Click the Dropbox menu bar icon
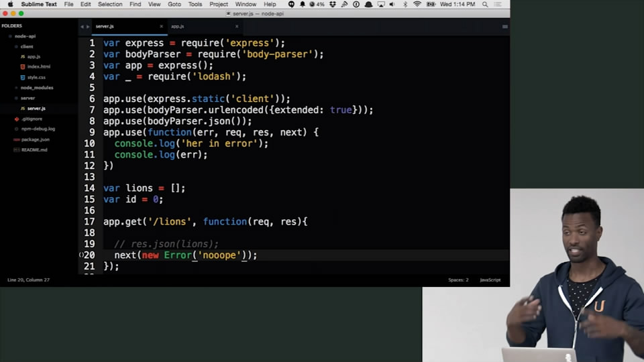644x362 pixels. [333, 4]
